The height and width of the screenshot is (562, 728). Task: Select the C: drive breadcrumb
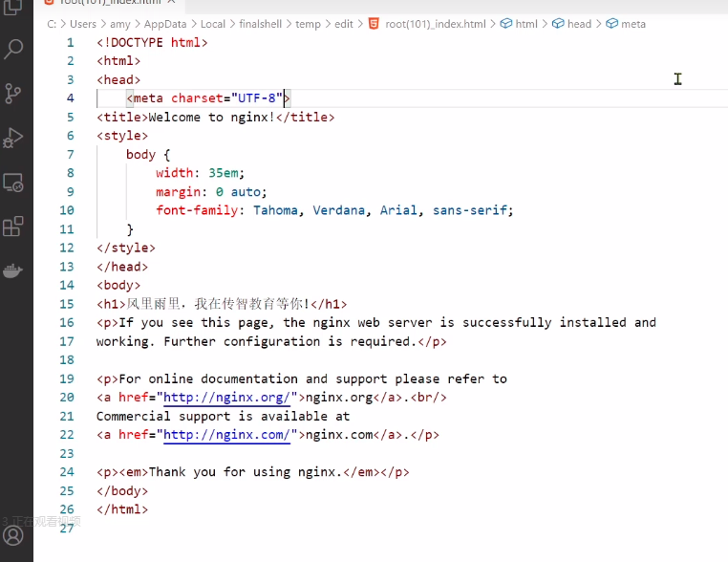(52, 24)
